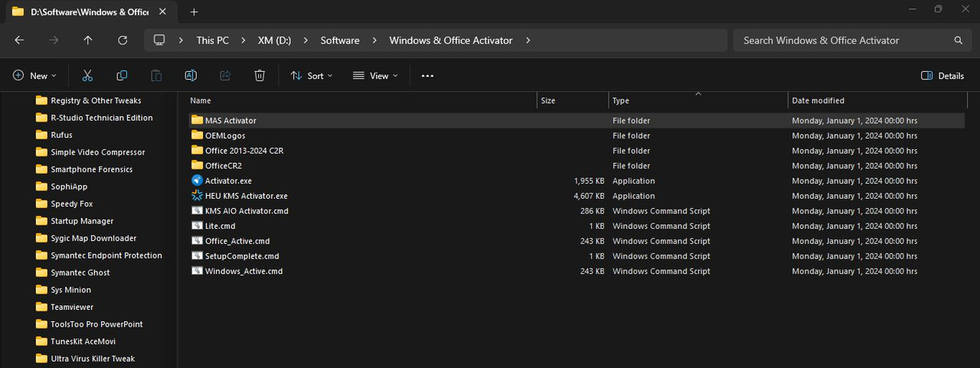The width and height of the screenshot is (980, 368).
Task: Open Symantec Ghost sidebar folder
Action: pyautogui.click(x=73, y=272)
